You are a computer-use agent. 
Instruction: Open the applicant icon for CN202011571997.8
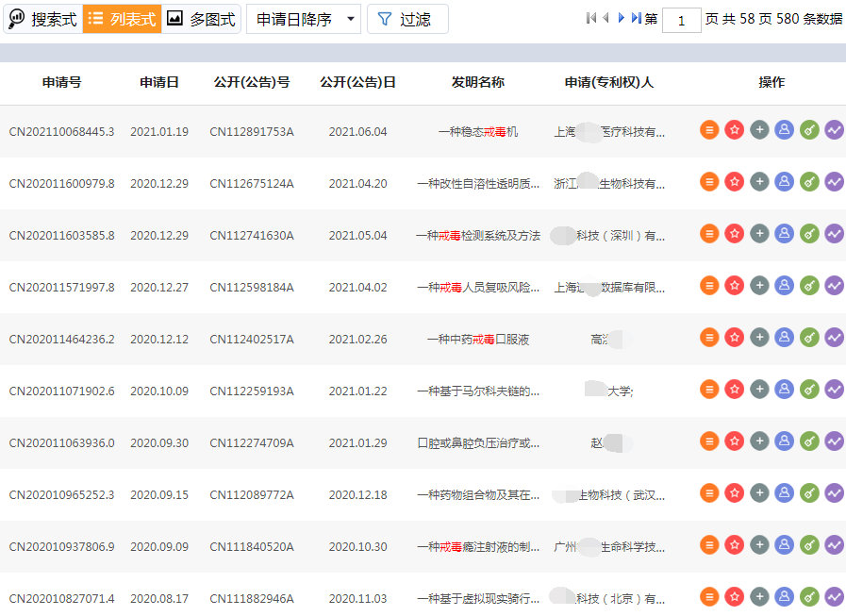784,285
